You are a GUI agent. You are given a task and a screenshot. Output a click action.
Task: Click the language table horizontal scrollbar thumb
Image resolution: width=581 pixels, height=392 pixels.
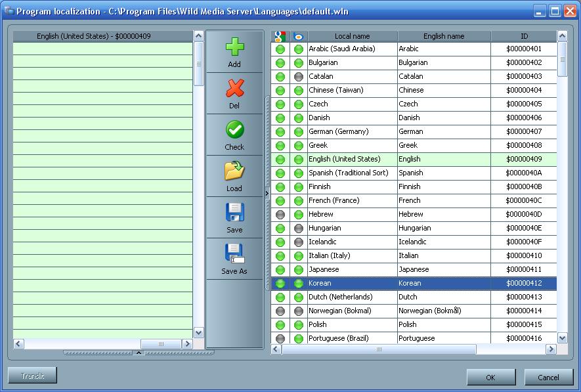coord(378,350)
